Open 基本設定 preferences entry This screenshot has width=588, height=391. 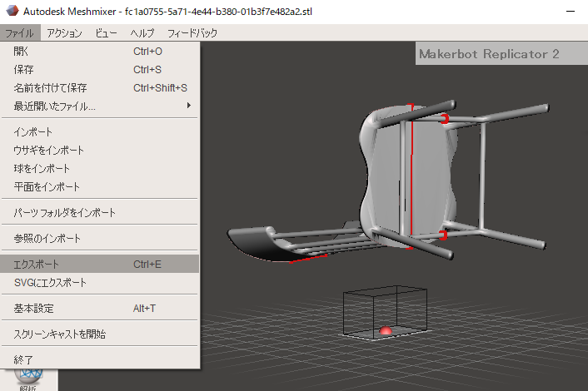(100, 309)
